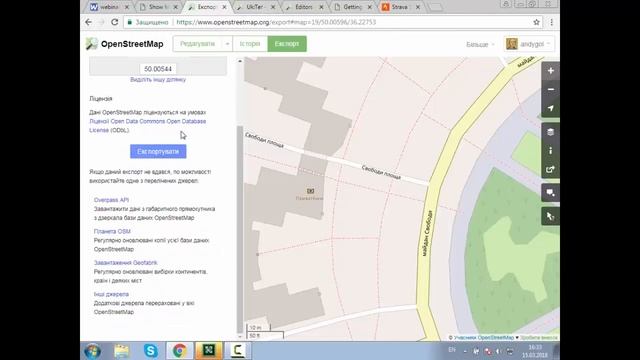640x360 pixels.
Task: Open the Open Data Commons license link
Action: click(x=147, y=126)
